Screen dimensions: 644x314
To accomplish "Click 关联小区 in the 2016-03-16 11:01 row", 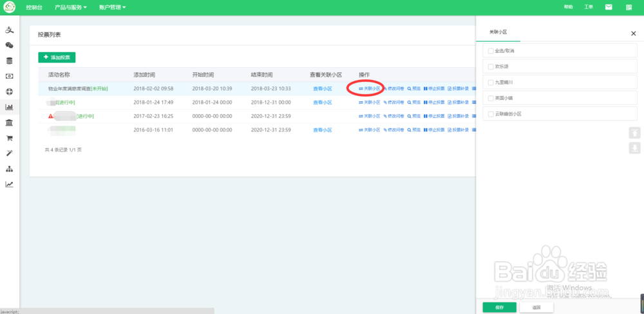I will point(370,130).
